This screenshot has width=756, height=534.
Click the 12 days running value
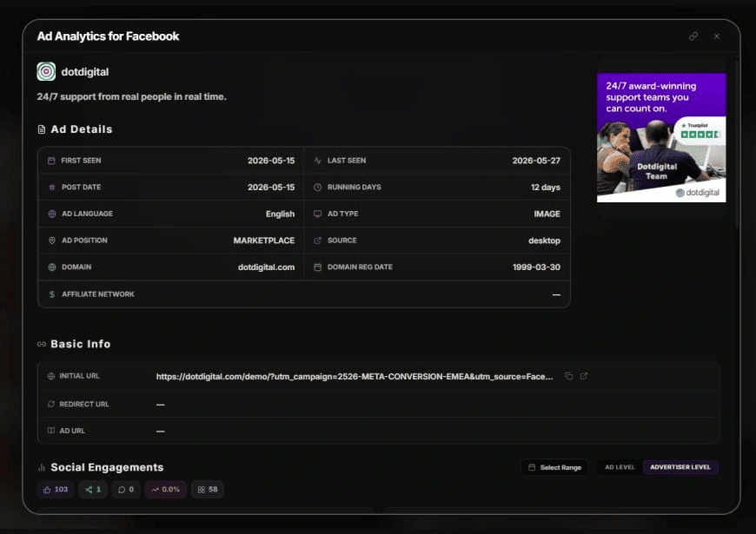(x=546, y=187)
